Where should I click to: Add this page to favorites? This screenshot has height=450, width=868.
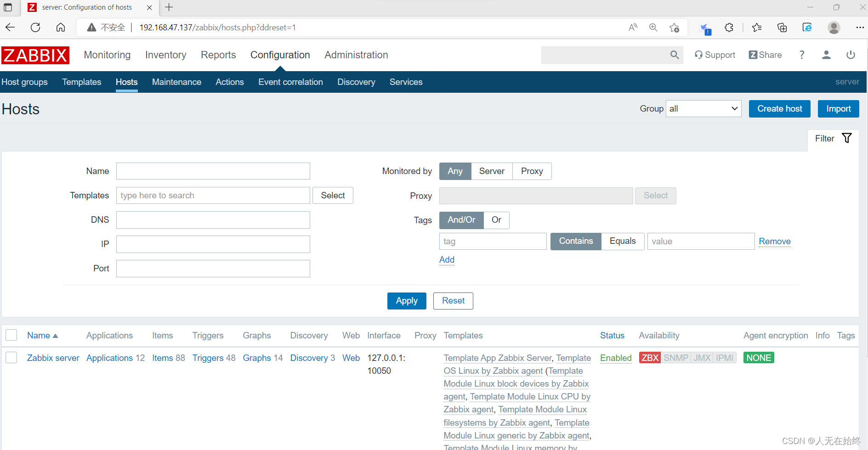675,28
